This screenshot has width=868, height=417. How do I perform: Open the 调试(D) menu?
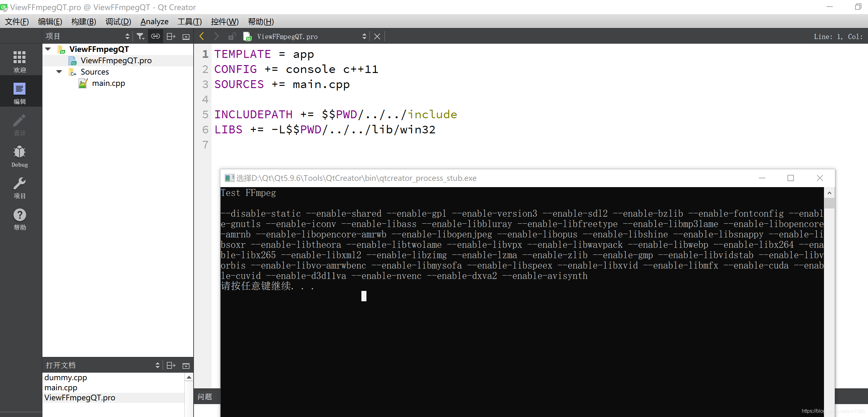coord(118,22)
